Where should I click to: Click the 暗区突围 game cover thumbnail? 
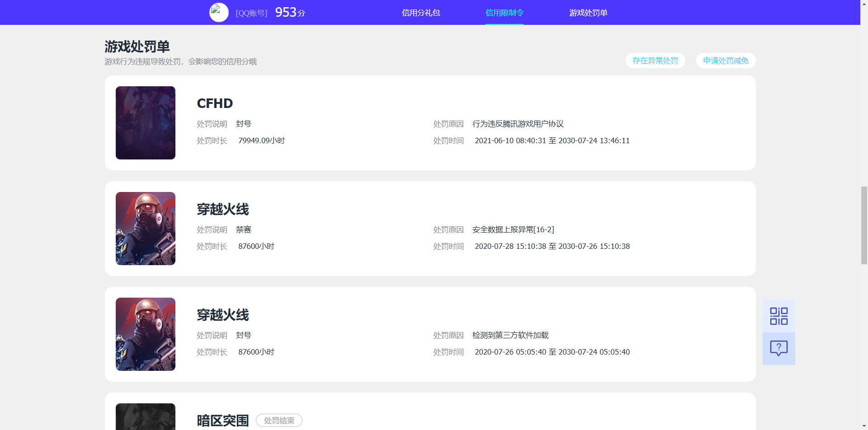click(x=146, y=416)
